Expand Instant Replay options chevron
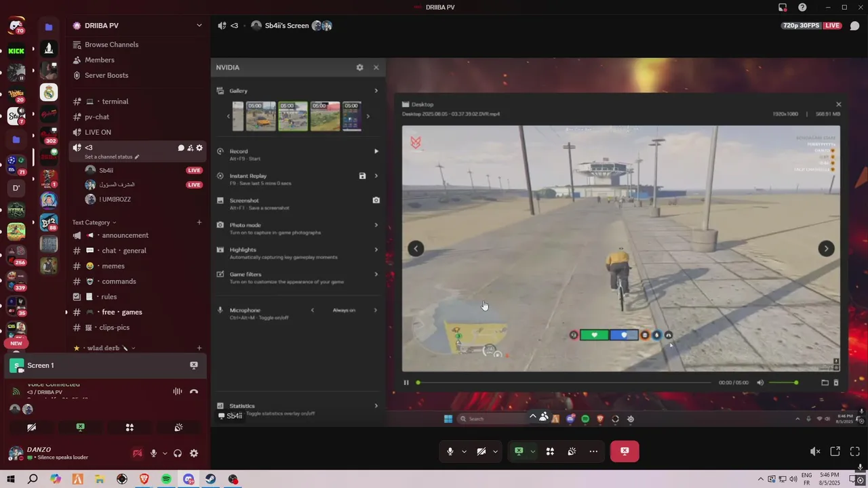Image resolution: width=868 pixels, height=488 pixels. point(376,176)
